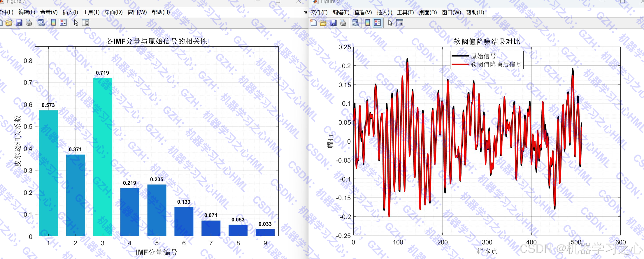Select bar for IMF 8 (0.053)

(238, 230)
